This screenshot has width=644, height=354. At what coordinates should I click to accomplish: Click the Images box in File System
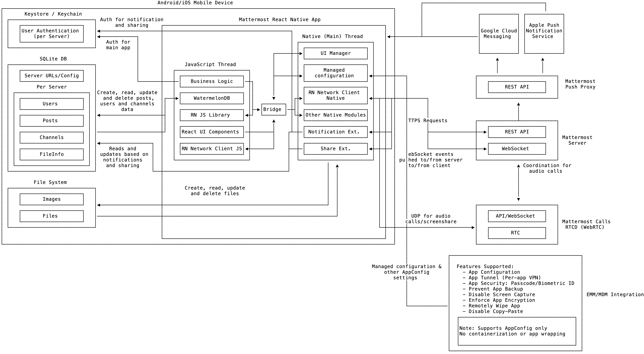click(52, 199)
